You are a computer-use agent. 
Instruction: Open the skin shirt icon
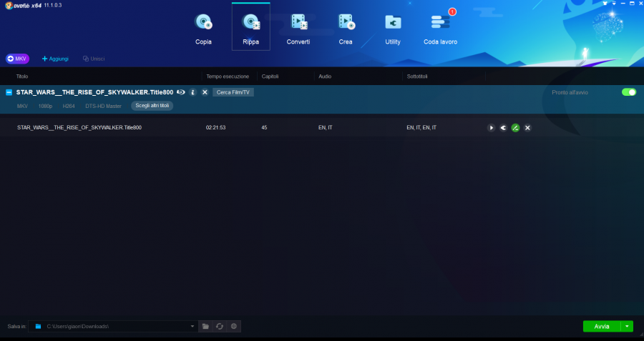[x=605, y=4]
